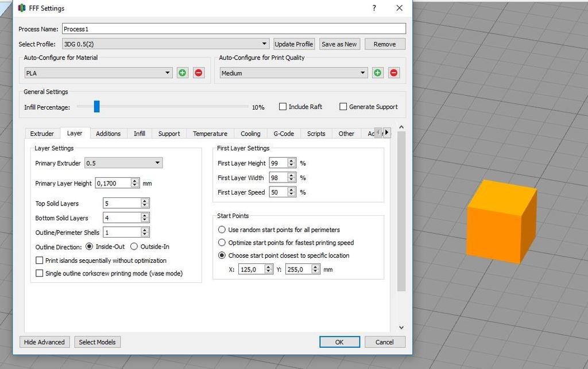Screen dimensions: 588x369
Task: Switch to the Extruder tab
Action: click(x=42, y=134)
